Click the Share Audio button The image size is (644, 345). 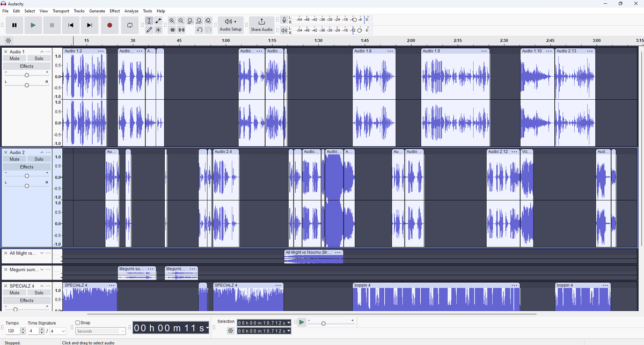tap(262, 25)
